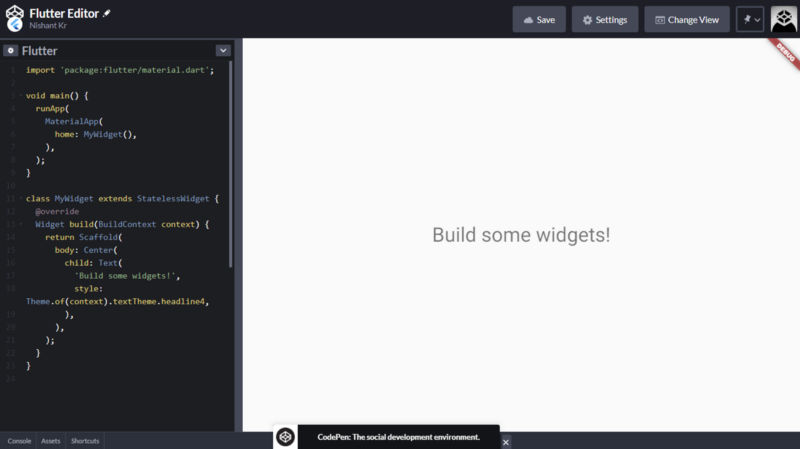
Task: Click the Flutter panel heading label
Action: [x=39, y=51]
